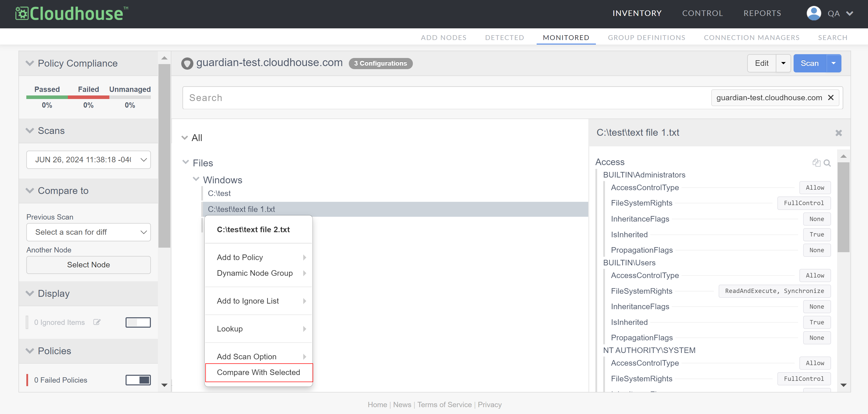Select the C:\test tree row
Image resolution: width=868 pixels, height=414 pixels.
point(395,193)
